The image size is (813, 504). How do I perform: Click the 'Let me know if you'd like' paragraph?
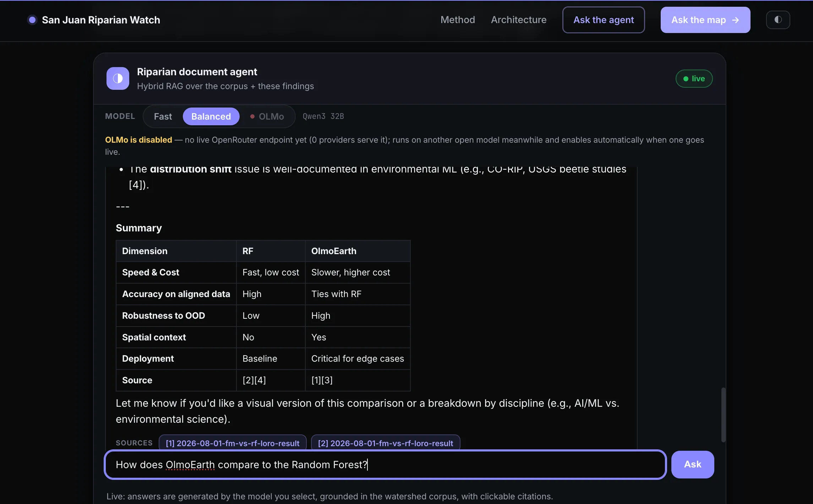pyautogui.click(x=367, y=411)
